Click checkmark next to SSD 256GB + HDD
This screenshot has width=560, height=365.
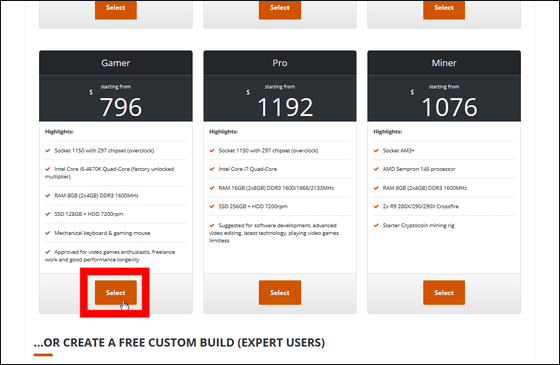point(212,206)
